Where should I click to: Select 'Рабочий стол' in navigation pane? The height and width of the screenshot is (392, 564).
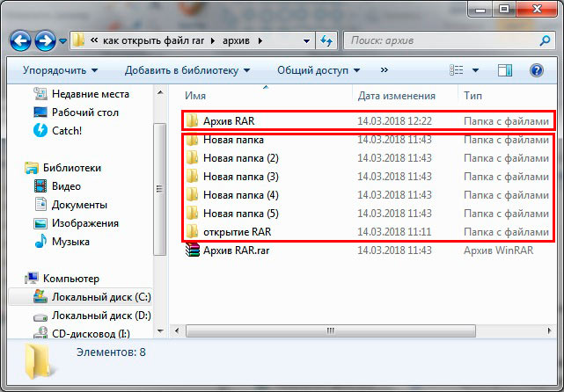(x=84, y=113)
